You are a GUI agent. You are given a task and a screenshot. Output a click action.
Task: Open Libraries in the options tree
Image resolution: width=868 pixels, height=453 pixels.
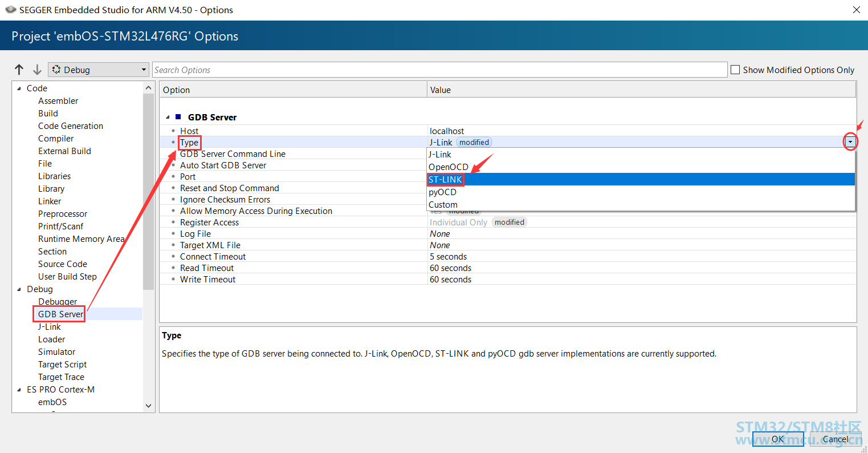(55, 176)
